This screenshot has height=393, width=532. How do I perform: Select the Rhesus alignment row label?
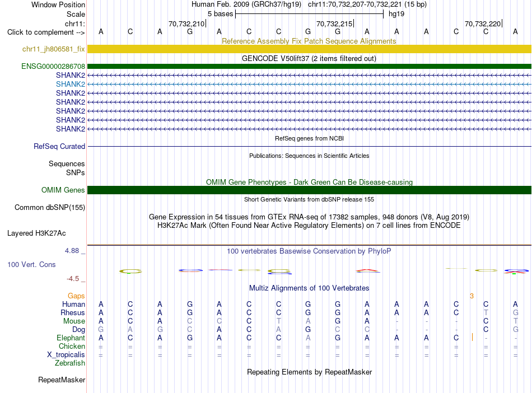tap(73, 312)
